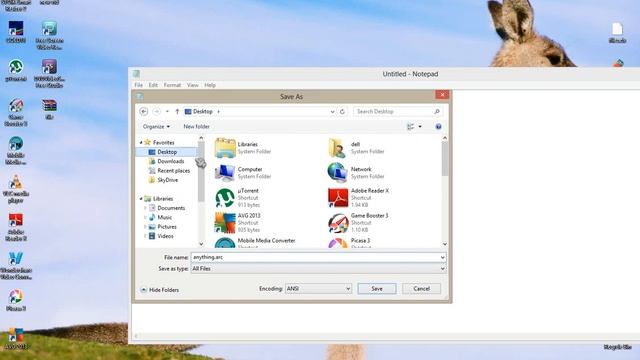Click the Cancel button
640x360 pixels.
pyautogui.click(x=421, y=289)
